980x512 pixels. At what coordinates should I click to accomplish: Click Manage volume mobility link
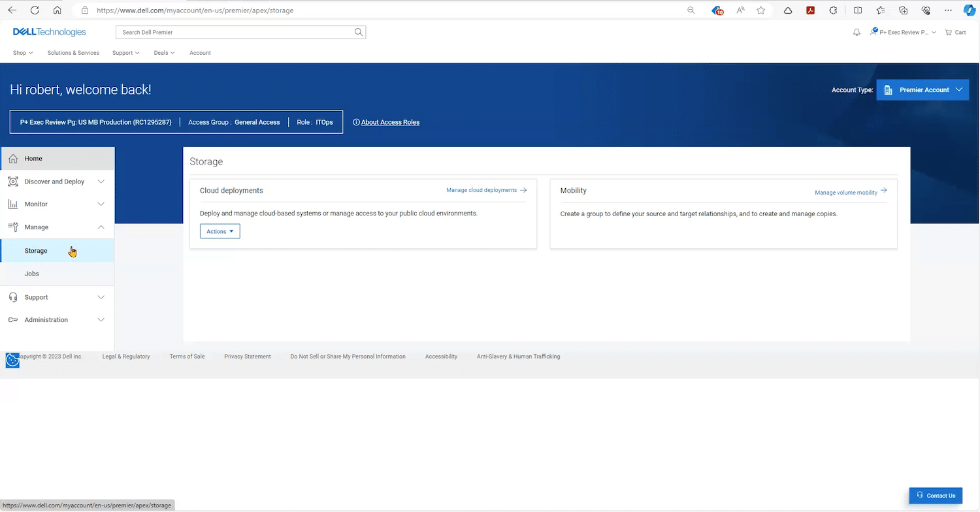pyautogui.click(x=851, y=192)
